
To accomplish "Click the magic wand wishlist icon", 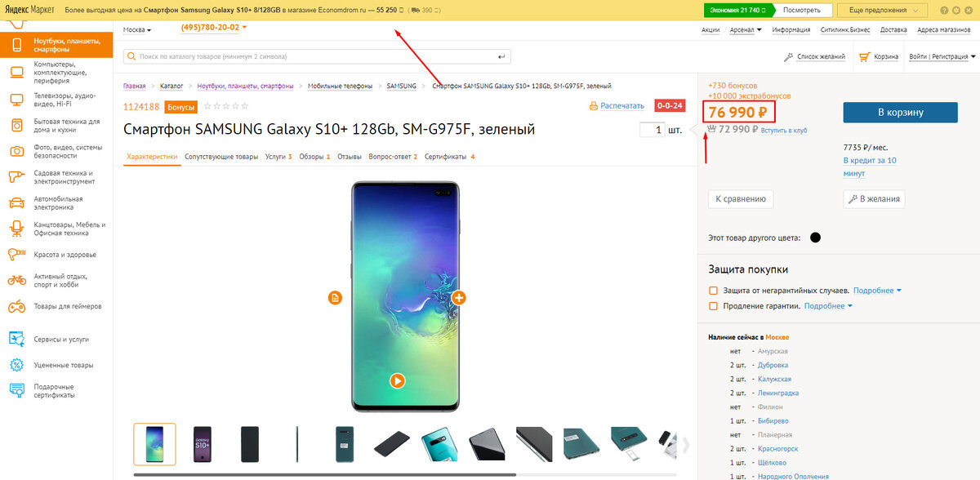I will click(789, 56).
